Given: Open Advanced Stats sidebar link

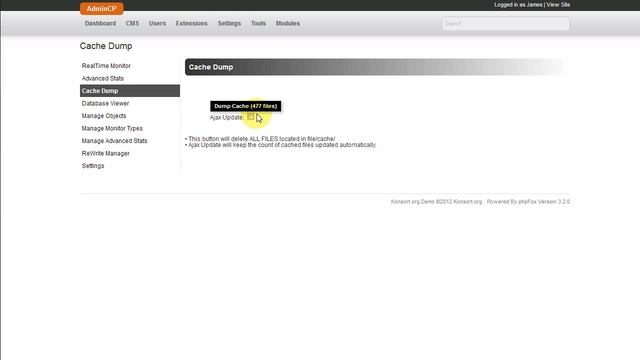Looking at the screenshot, I should pos(102,78).
